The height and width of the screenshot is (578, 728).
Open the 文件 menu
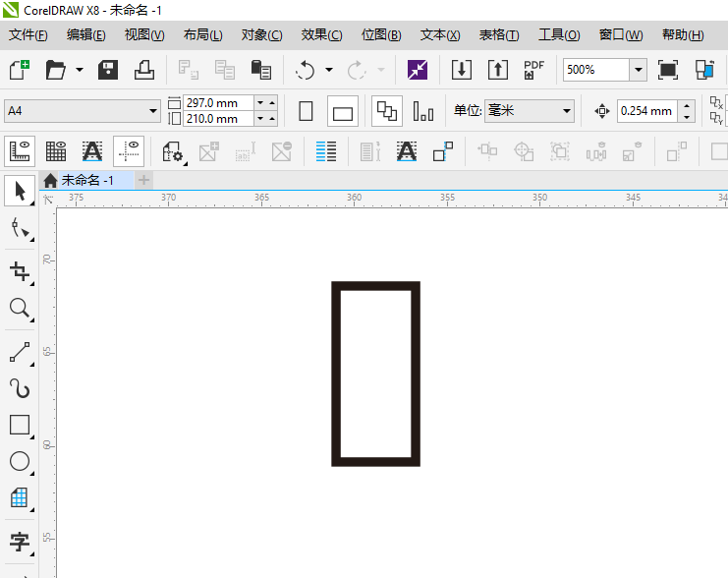click(28, 35)
